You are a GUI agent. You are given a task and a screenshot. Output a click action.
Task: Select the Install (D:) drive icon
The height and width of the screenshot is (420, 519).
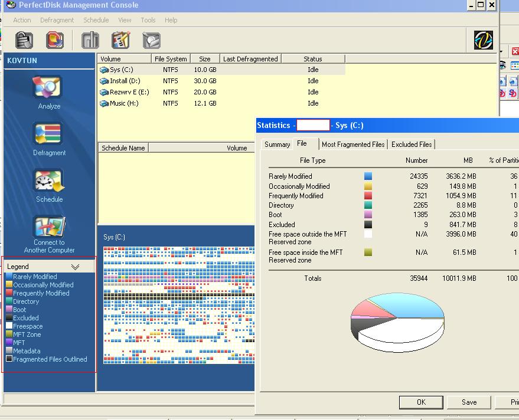tap(105, 81)
